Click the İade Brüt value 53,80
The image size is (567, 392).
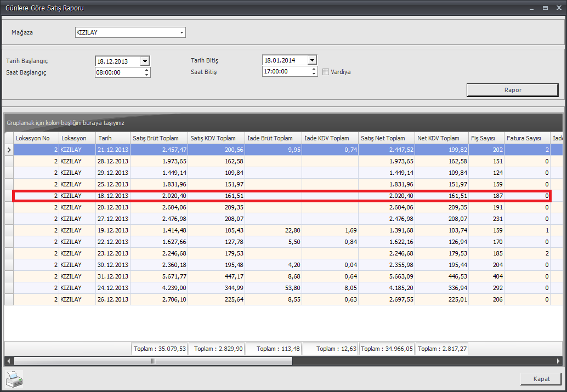tap(274, 288)
